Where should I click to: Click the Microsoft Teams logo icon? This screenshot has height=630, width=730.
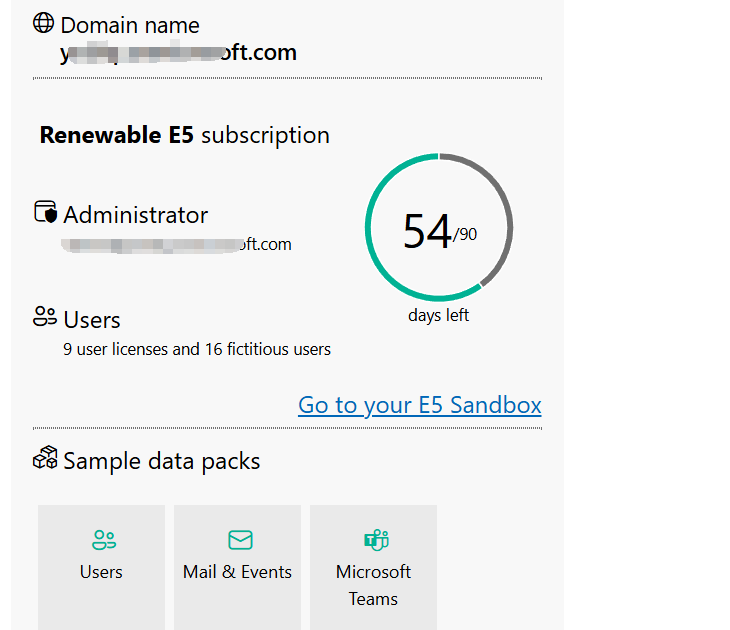pos(376,540)
